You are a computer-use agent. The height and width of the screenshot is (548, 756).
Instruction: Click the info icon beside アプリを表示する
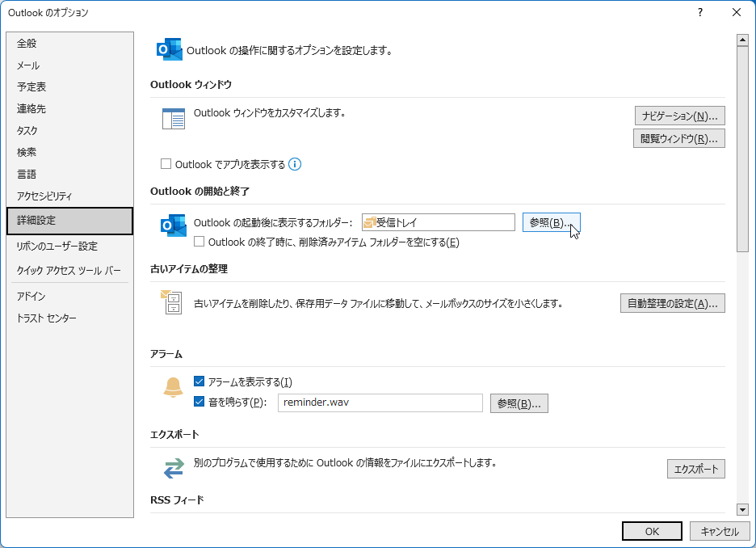(295, 165)
